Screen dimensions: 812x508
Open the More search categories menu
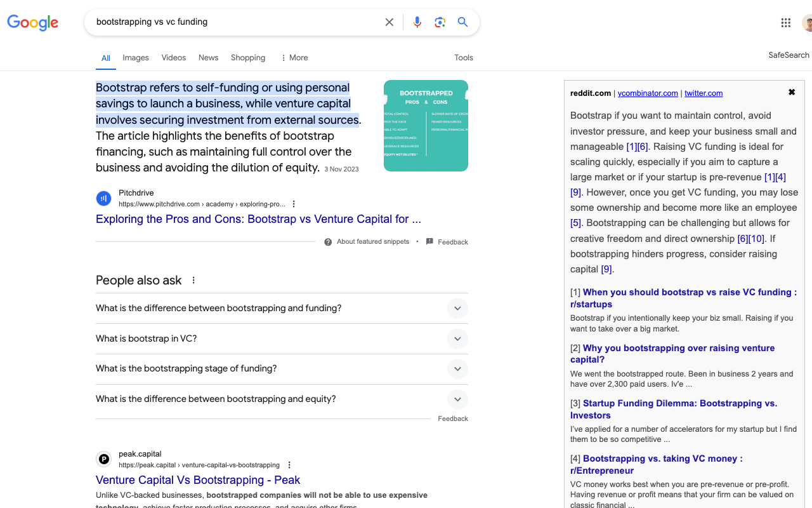[x=293, y=57]
